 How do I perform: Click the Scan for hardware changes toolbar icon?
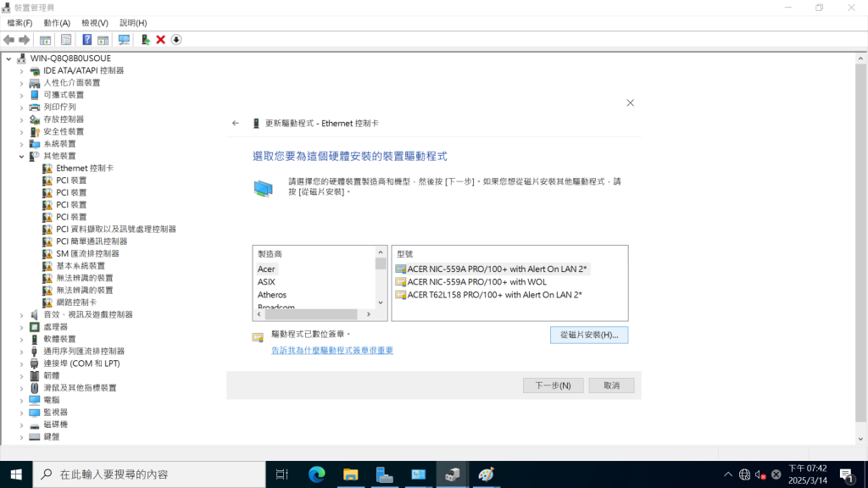pyautogui.click(x=124, y=40)
